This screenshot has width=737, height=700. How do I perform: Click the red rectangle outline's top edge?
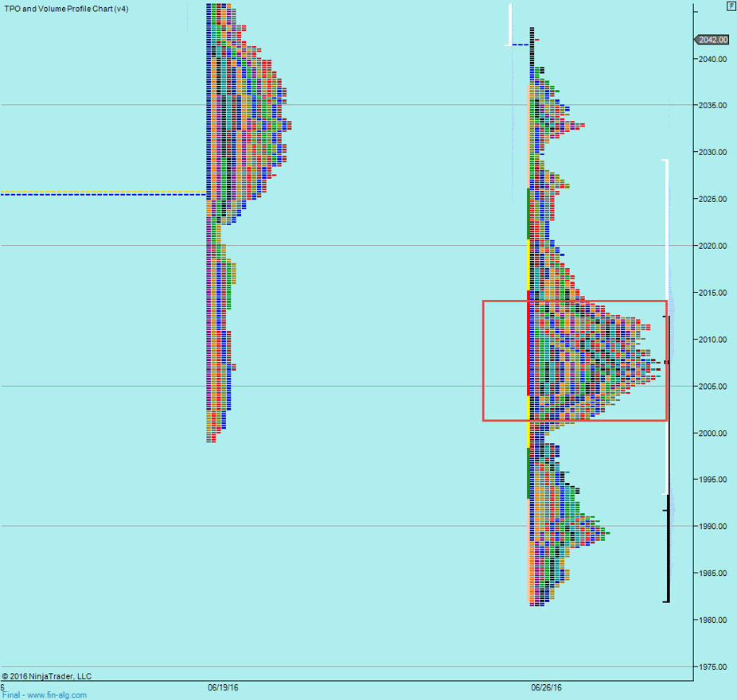coord(573,301)
